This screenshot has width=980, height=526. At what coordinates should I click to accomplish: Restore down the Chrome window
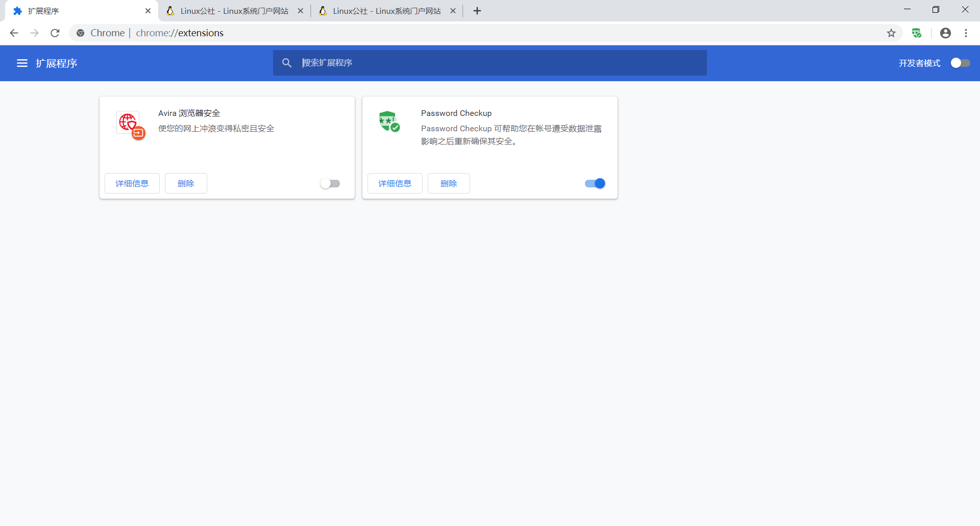point(936,10)
